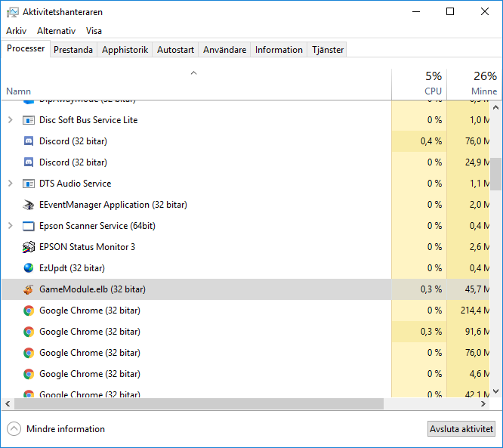
Task: Maximize the Aktivitetshanteraren window
Action: [x=450, y=12]
